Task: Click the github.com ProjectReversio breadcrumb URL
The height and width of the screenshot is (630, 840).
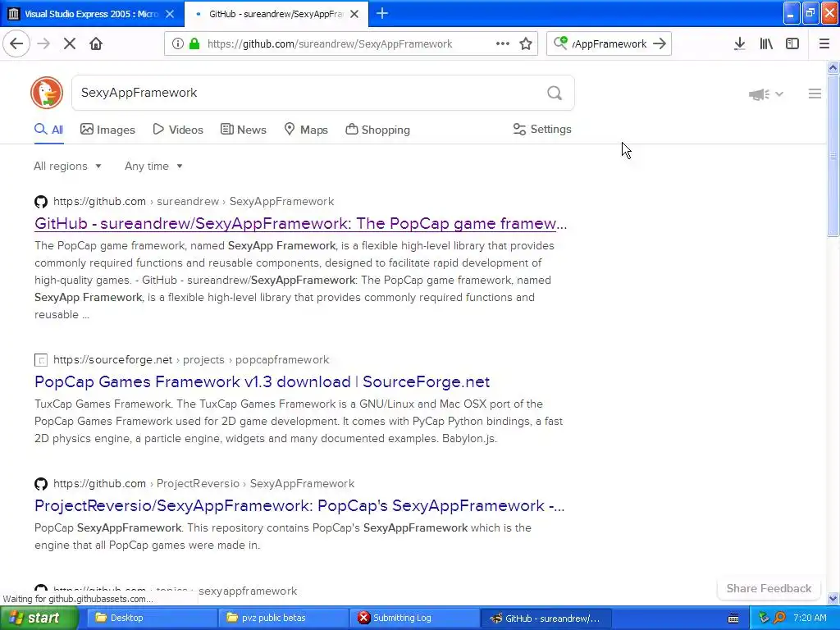Action: (x=203, y=484)
